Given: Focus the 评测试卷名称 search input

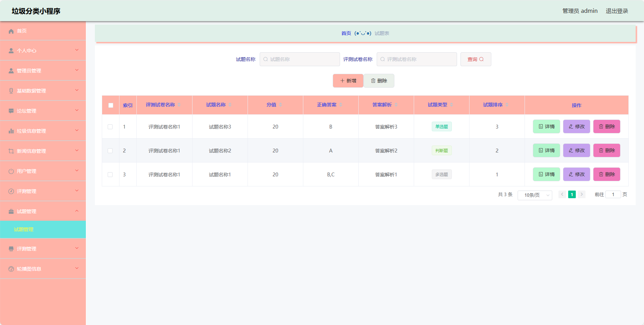Looking at the screenshot, I should tap(417, 59).
